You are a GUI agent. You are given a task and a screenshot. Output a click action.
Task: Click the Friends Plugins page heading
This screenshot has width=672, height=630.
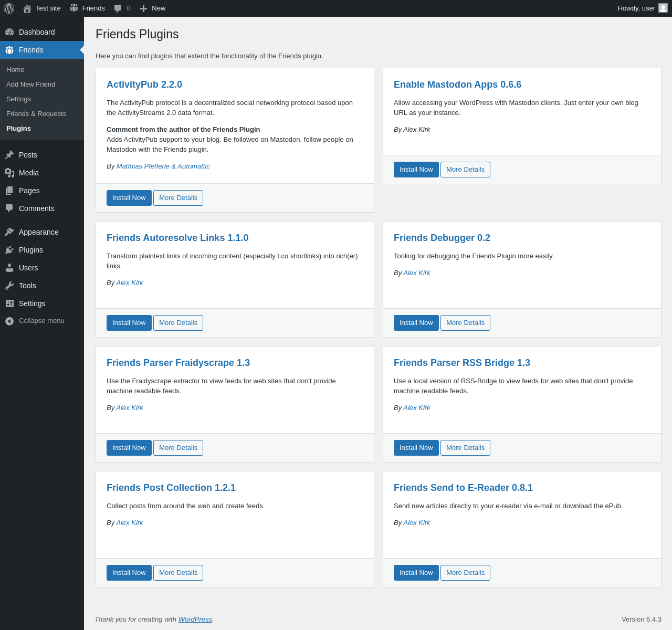pos(137,34)
